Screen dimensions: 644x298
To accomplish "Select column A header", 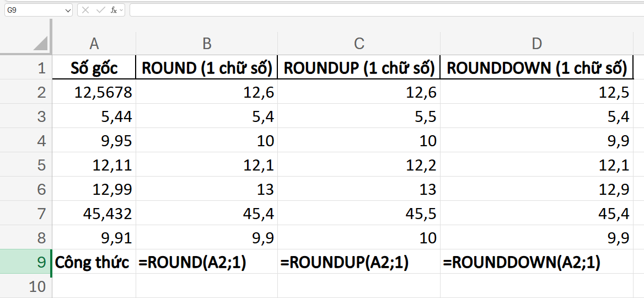I will click(94, 44).
